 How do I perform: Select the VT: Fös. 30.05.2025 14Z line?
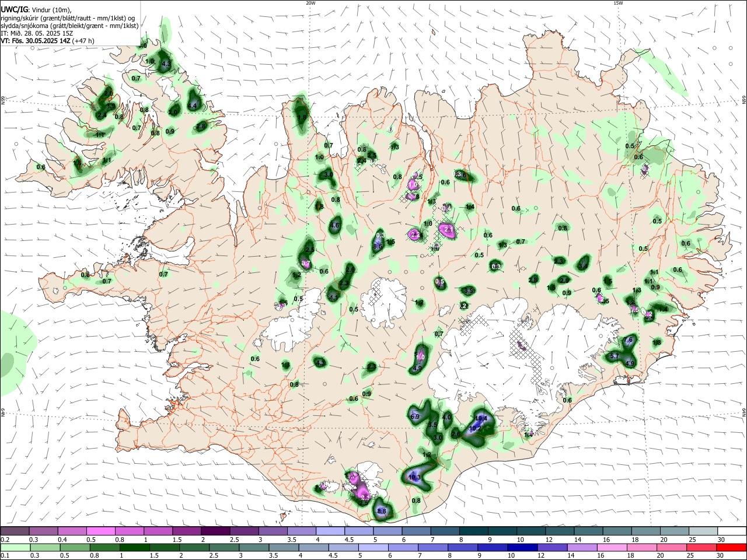click(47, 41)
